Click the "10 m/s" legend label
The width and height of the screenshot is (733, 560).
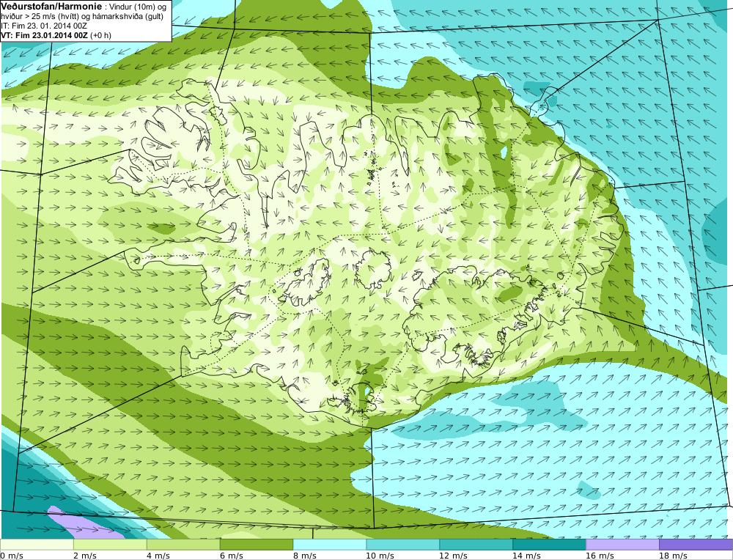point(380,556)
